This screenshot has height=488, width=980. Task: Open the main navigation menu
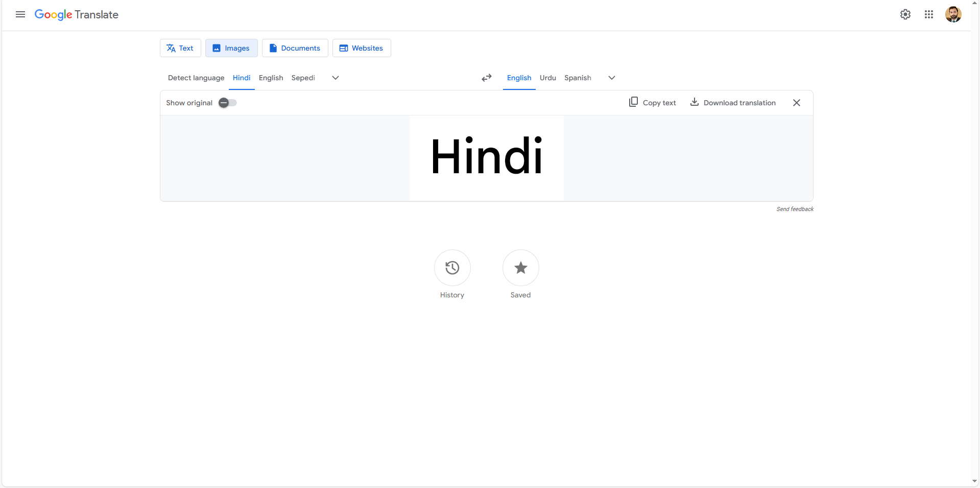pos(20,14)
